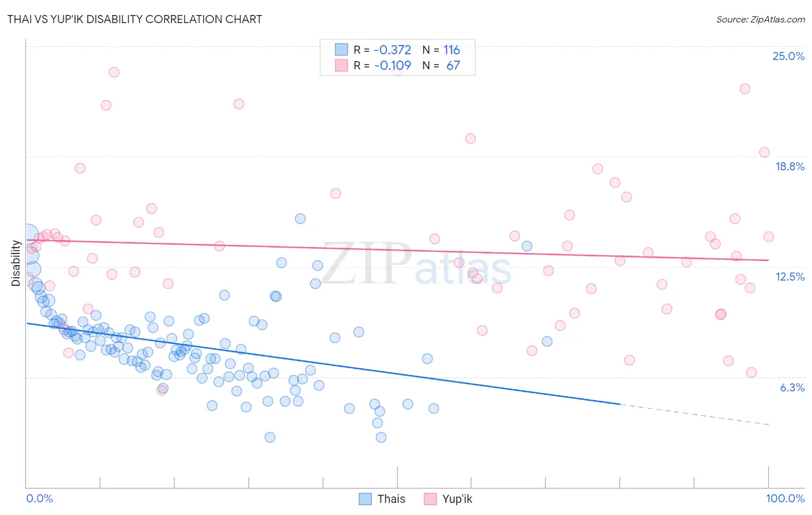Click the 18.8% y-axis label
The width and height of the screenshot is (812, 515).
(789, 166)
